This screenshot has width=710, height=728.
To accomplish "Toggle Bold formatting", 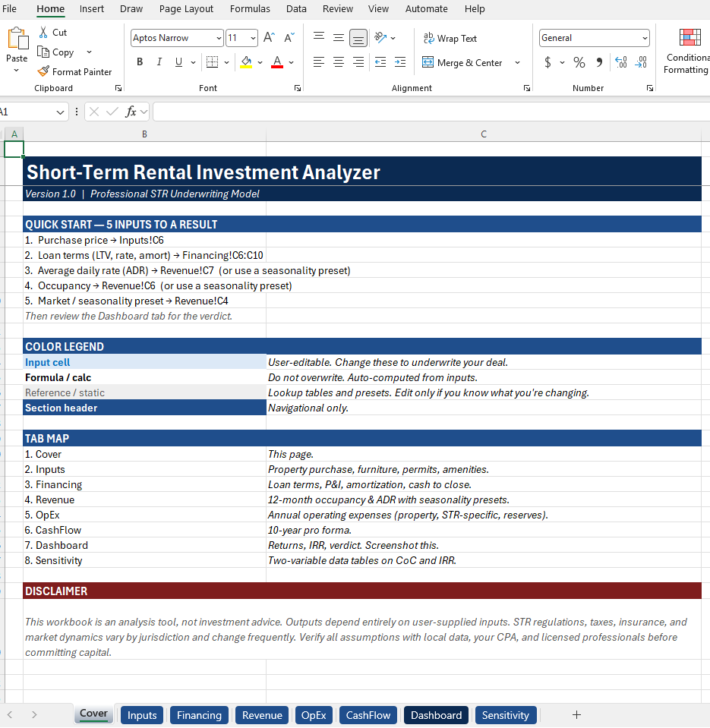I will pos(140,62).
